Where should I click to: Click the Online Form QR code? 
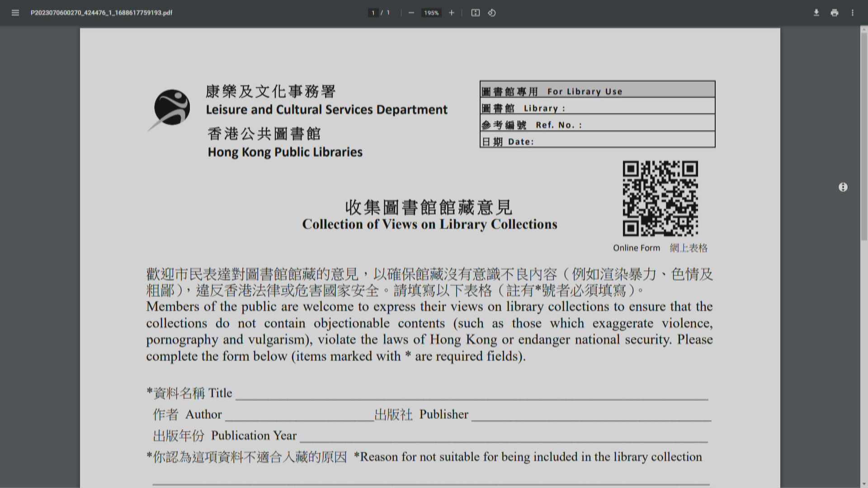[660, 198]
